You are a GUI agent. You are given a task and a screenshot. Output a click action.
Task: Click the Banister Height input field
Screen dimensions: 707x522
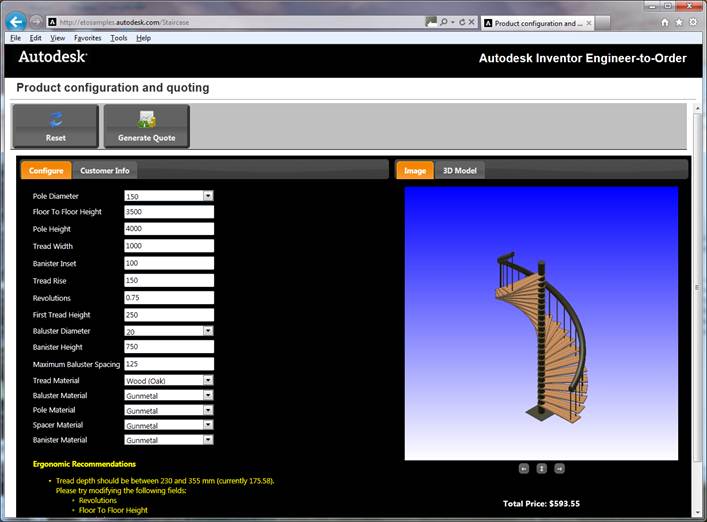[169, 347]
